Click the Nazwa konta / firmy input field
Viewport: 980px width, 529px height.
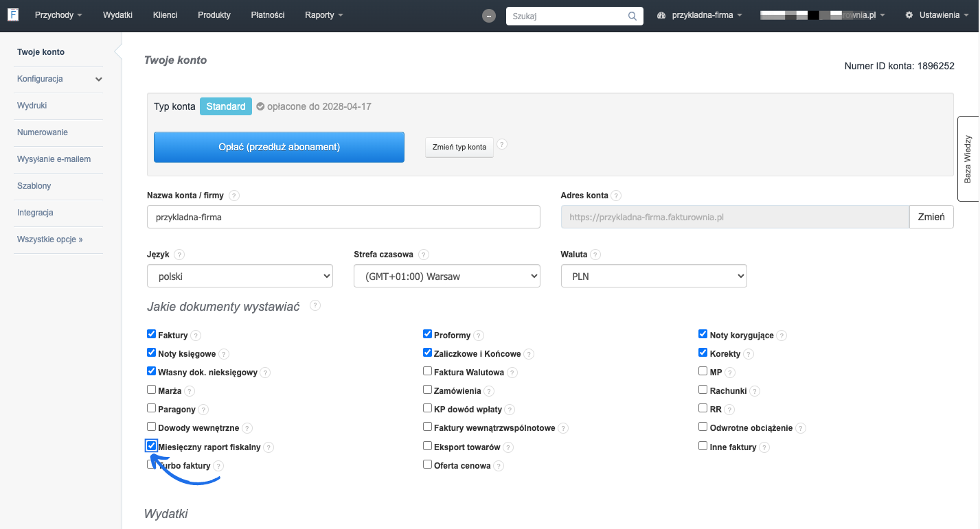[343, 218]
